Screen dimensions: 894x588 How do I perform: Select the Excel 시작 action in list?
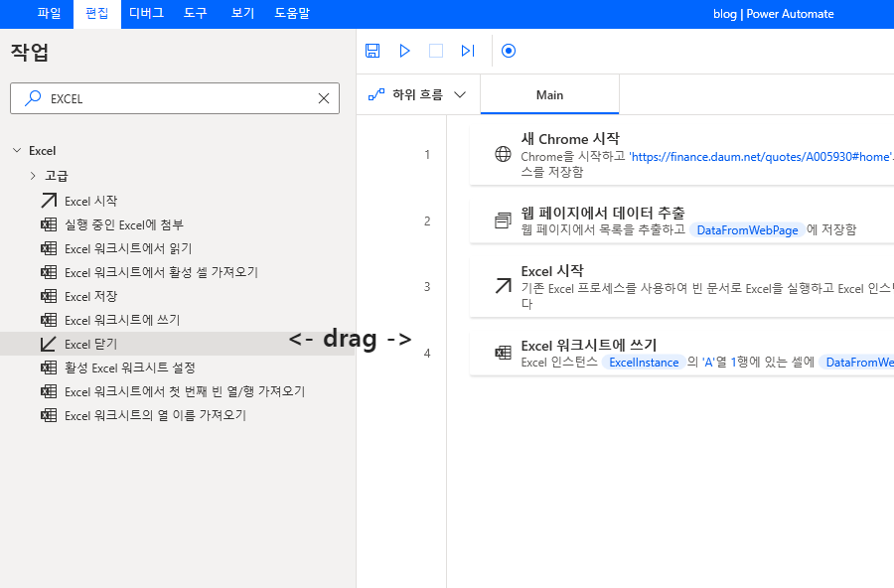tap(91, 201)
